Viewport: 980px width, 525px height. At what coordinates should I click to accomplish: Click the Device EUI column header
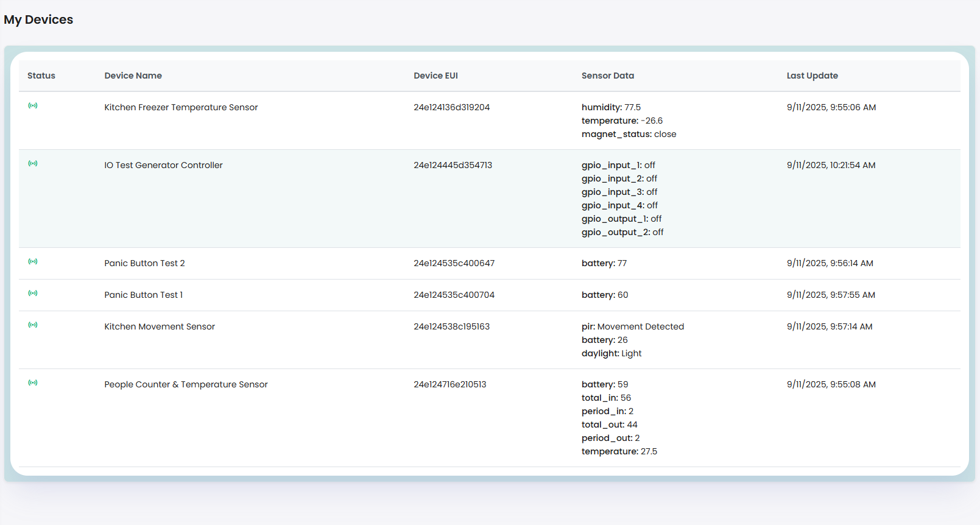click(435, 76)
